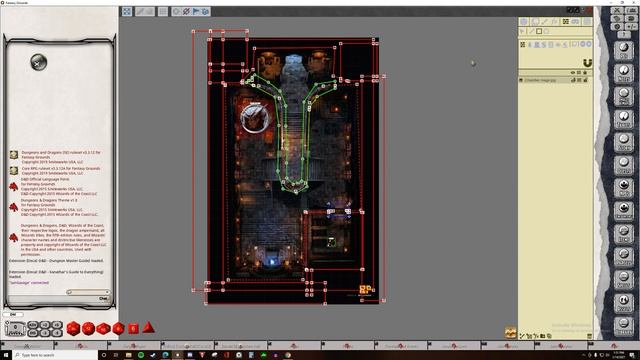Open the line-of-sight tool set icon
Screen dimensions: 640x360
pos(566,21)
